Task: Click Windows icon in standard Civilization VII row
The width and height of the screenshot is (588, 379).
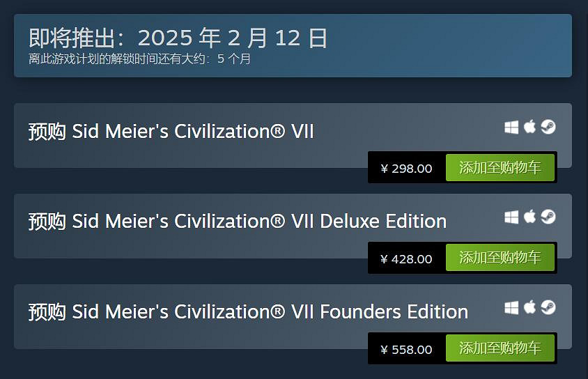Action: [512, 127]
